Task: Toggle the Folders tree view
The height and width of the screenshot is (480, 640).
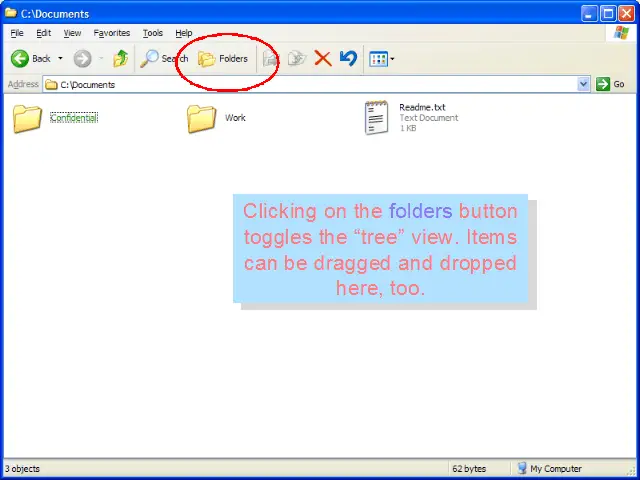Action: [223, 59]
